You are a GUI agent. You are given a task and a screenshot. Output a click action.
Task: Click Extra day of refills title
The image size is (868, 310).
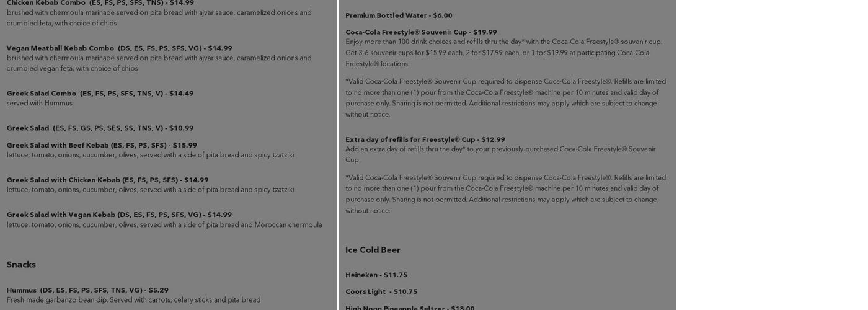point(425,139)
